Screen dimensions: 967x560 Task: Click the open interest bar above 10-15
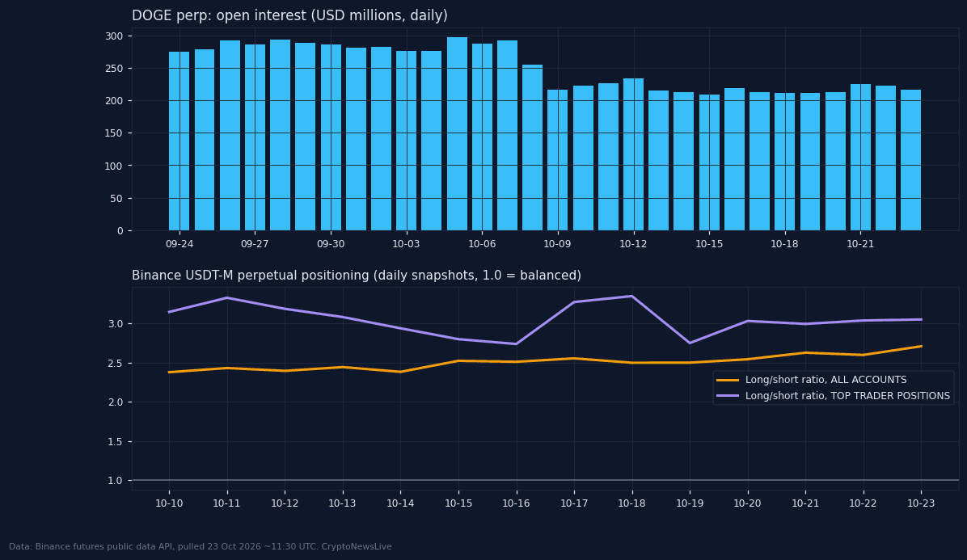click(x=709, y=162)
